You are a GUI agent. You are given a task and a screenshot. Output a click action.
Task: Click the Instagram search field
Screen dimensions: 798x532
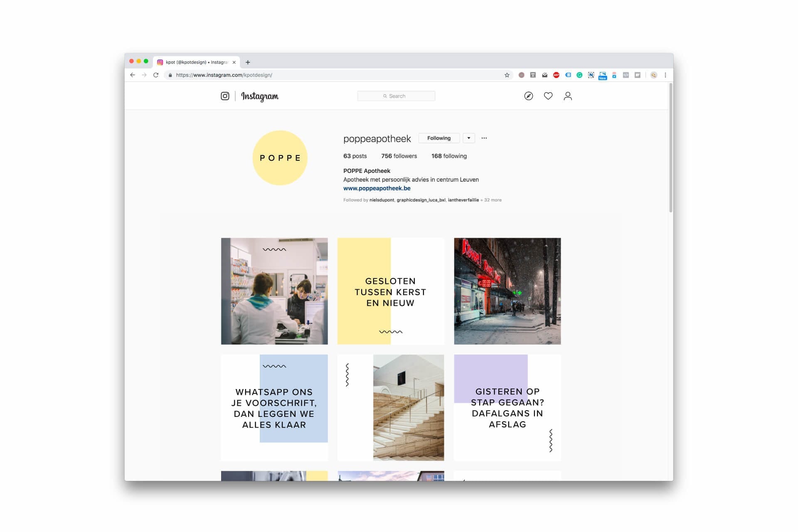[x=396, y=96]
